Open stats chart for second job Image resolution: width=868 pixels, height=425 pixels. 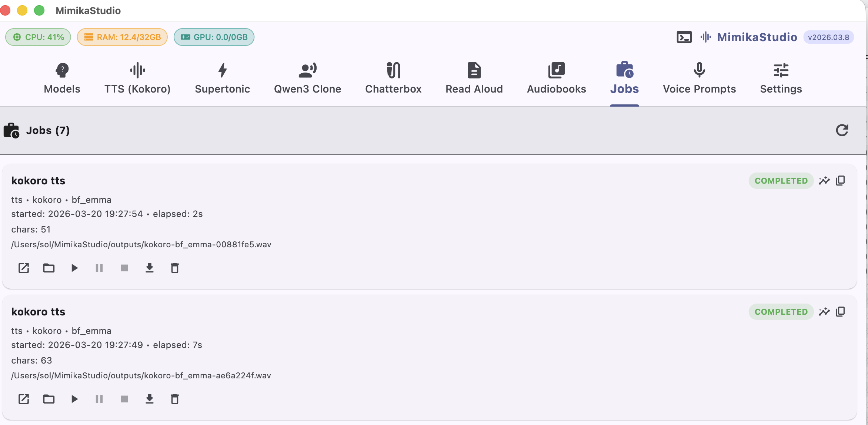point(824,312)
